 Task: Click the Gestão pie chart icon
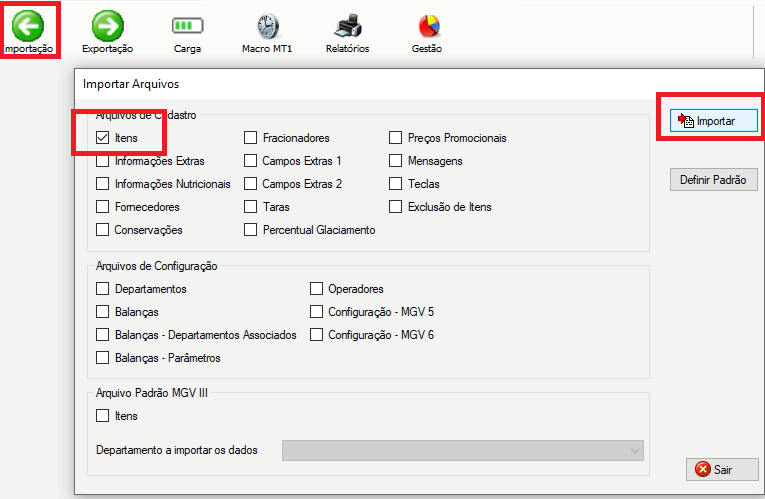[x=427, y=24]
